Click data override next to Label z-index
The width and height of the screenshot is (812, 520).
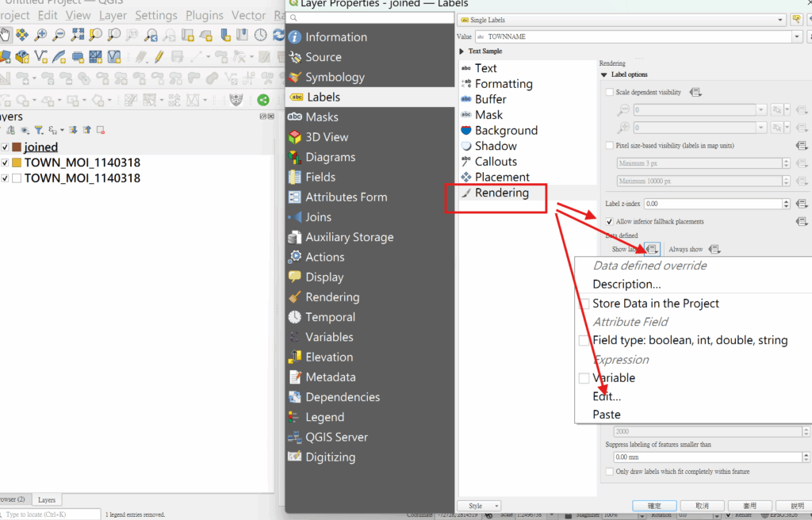[802, 204]
